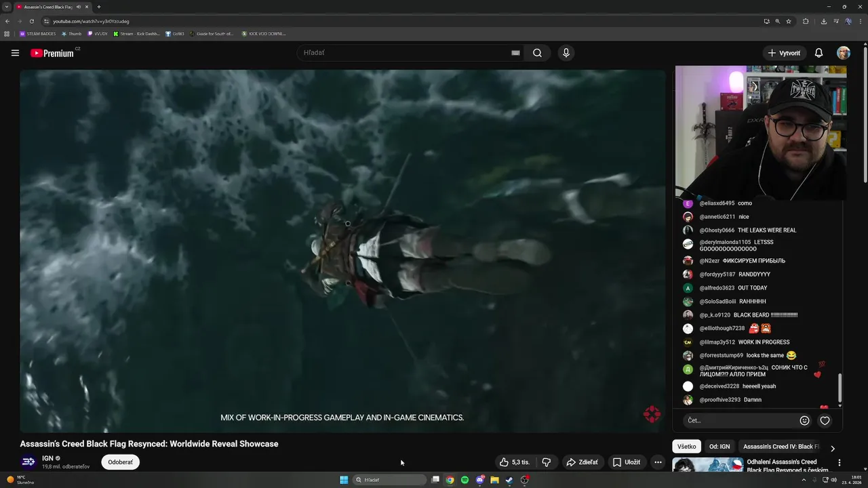Open browser downloads icon
Image resolution: width=868 pixels, height=488 pixels.
point(823,21)
